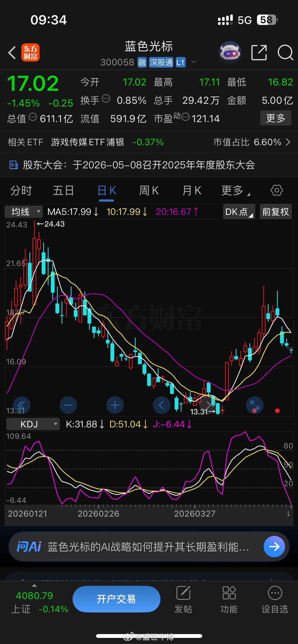This screenshot has width=298, height=644.
Task: Tap the -1.45% change value
Action: pos(23,103)
